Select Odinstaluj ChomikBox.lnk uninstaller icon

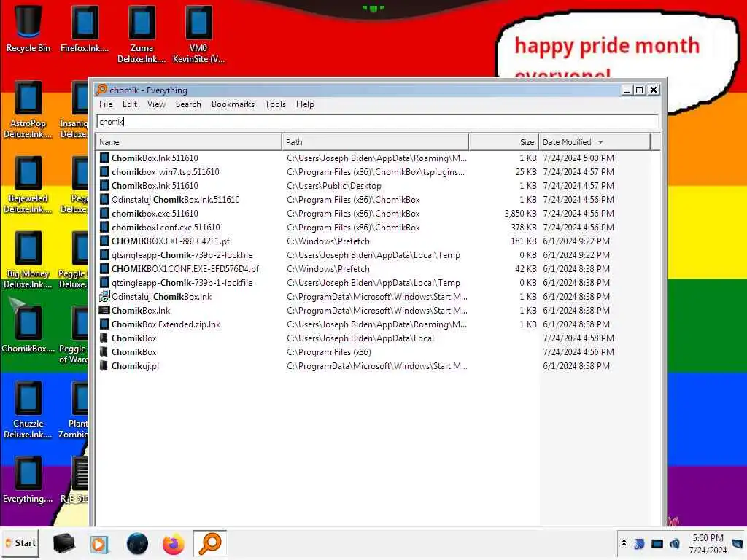(x=104, y=297)
